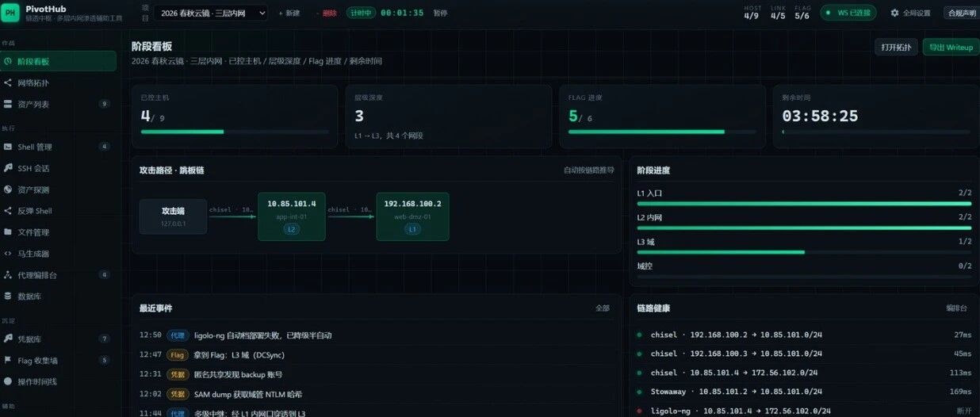The image size is (980, 417).
Task: Click the PivotHub PH logo icon
Action: (11, 13)
